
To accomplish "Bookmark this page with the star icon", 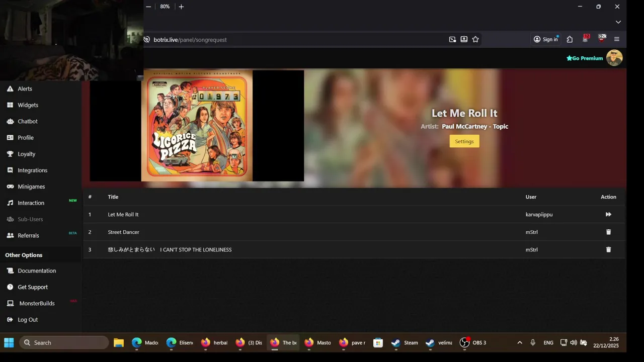I will click(x=475, y=39).
